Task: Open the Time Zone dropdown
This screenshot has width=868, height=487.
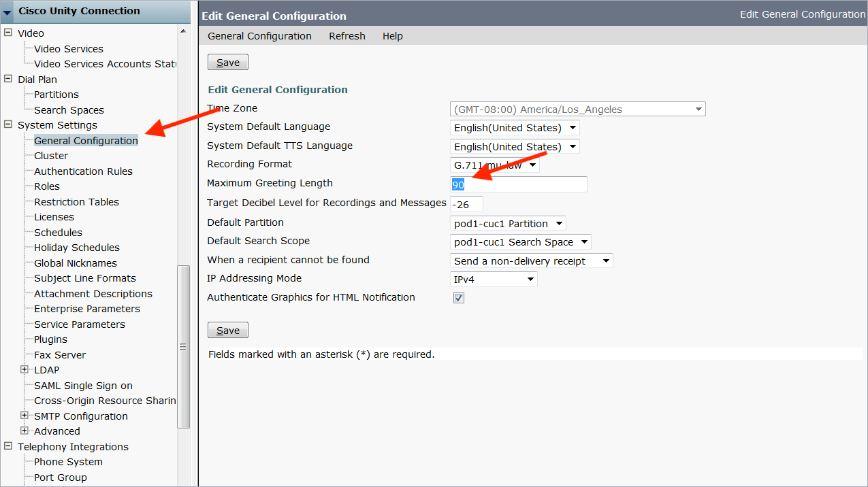Action: click(578, 109)
